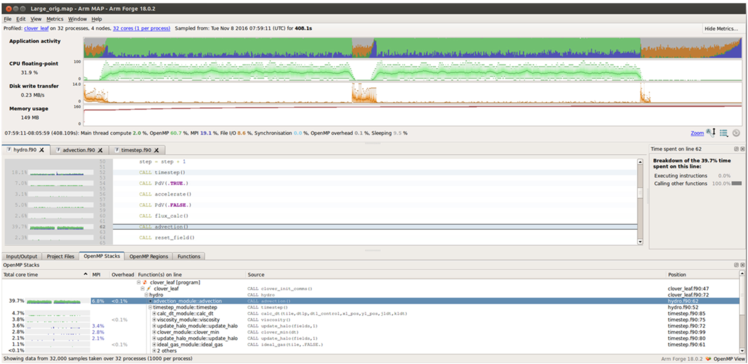Close the advection.f90 tab with its X
This screenshot has width=748, height=364.
click(100, 150)
